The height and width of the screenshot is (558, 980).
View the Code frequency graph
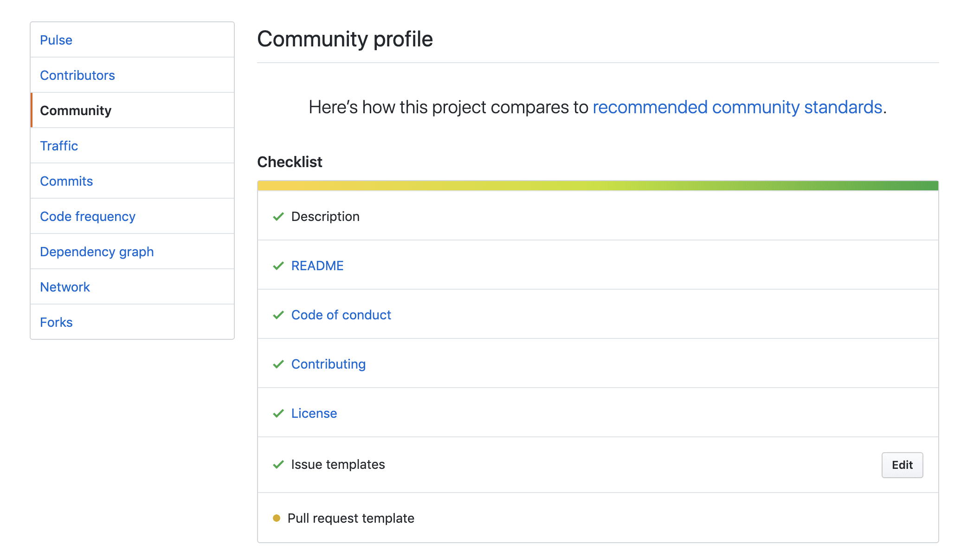(x=88, y=216)
